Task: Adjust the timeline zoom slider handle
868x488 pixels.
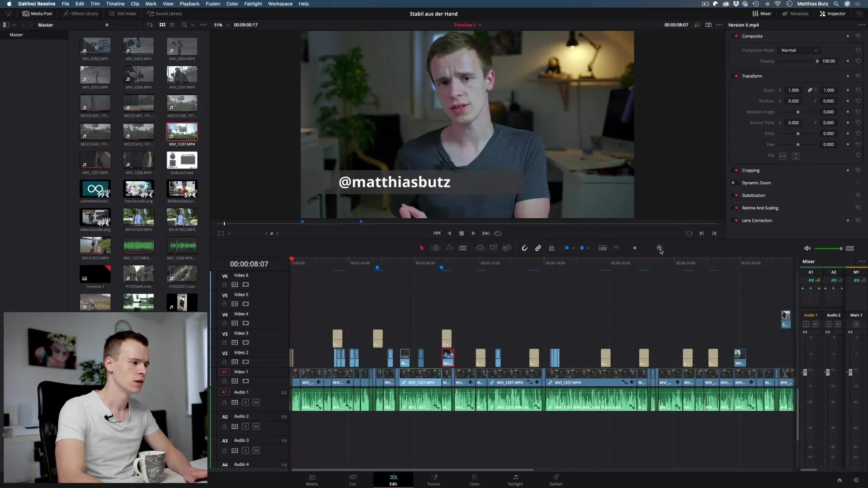Action: 635,248
